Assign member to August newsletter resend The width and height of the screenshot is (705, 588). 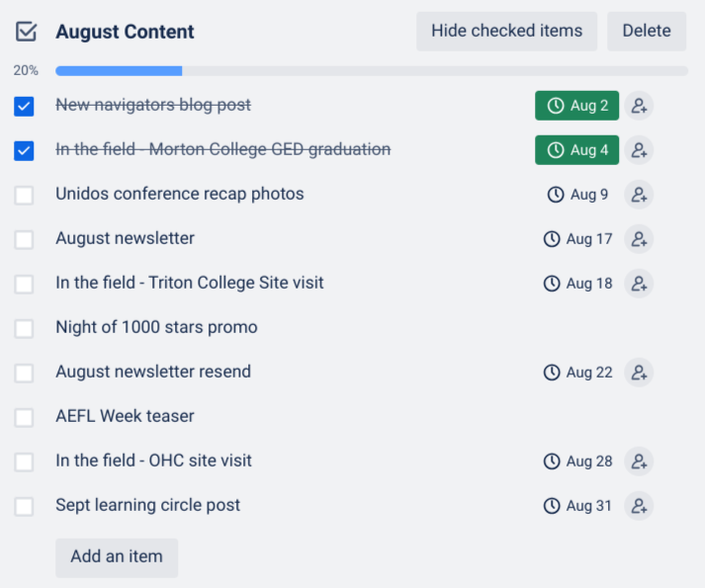(639, 373)
